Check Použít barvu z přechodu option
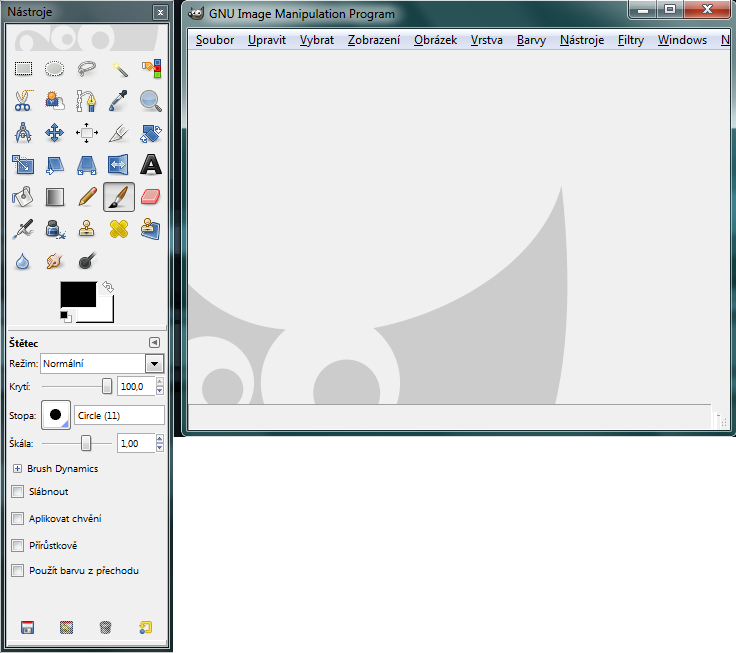 coord(18,570)
